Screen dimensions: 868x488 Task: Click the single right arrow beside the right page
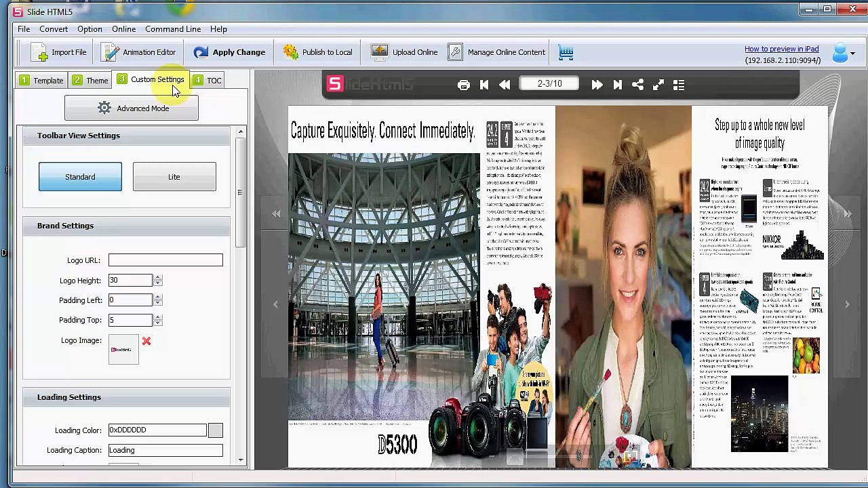click(847, 304)
